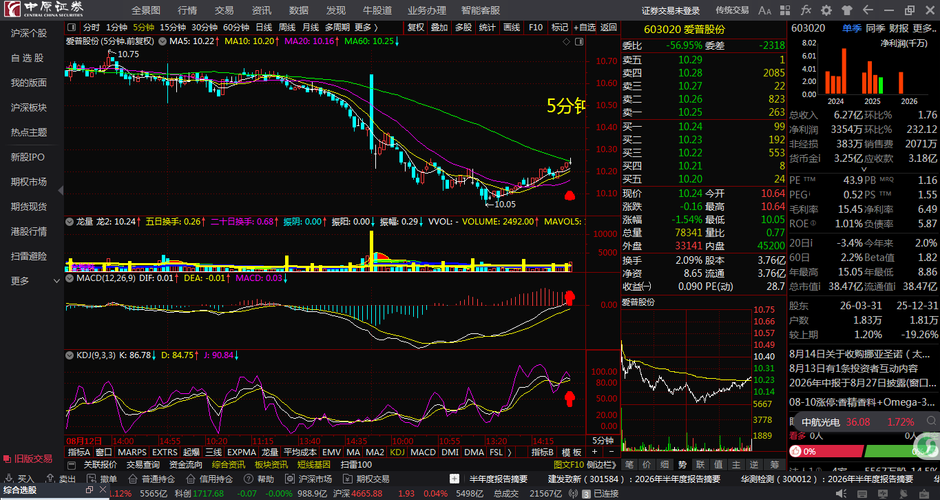Image resolution: width=940 pixels, height=500 pixels.
Task: Select the EXPMA indicator tab
Action: pos(242,452)
